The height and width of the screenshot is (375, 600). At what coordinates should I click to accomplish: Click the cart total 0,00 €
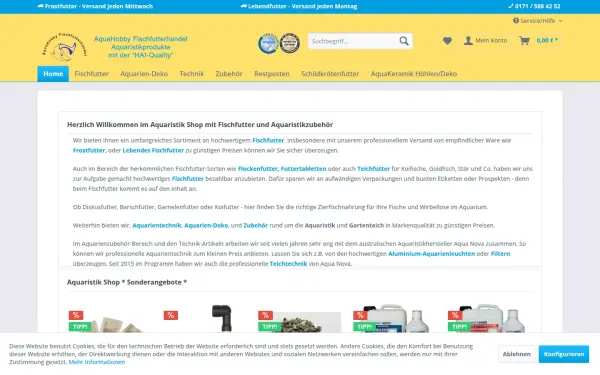tap(547, 41)
